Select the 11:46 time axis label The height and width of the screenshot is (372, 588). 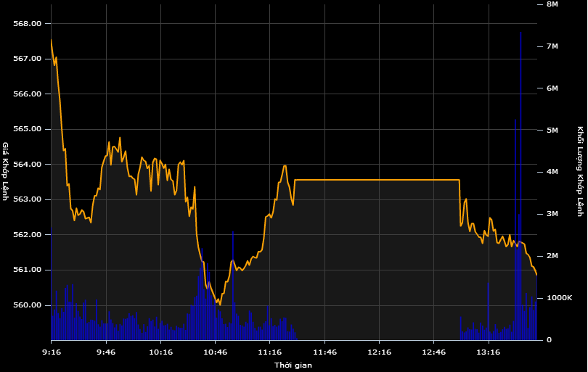324,352
